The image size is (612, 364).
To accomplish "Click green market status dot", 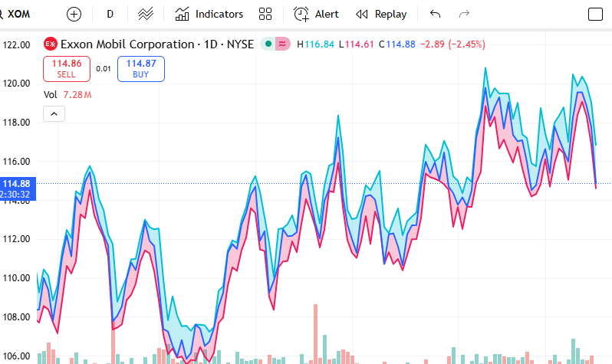I will point(268,44).
